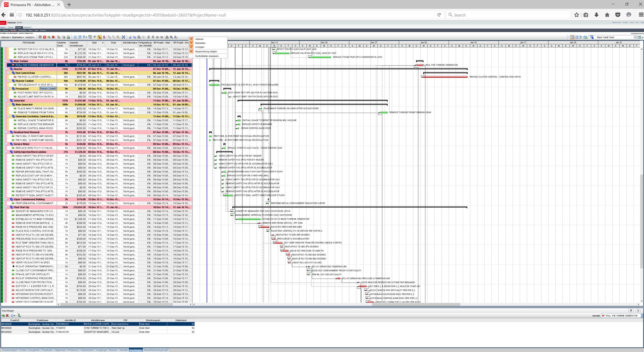Click the save disk icon in toolbar

[40, 37]
